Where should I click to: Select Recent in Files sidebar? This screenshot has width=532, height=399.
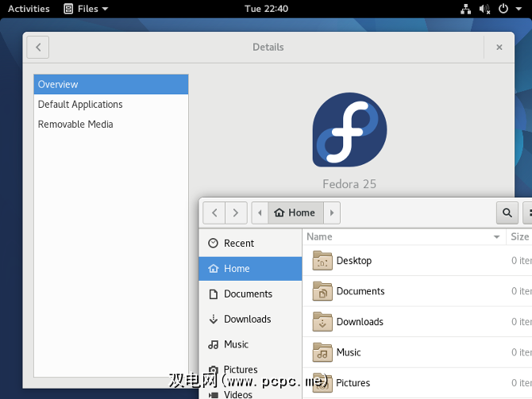pos(238,244)
